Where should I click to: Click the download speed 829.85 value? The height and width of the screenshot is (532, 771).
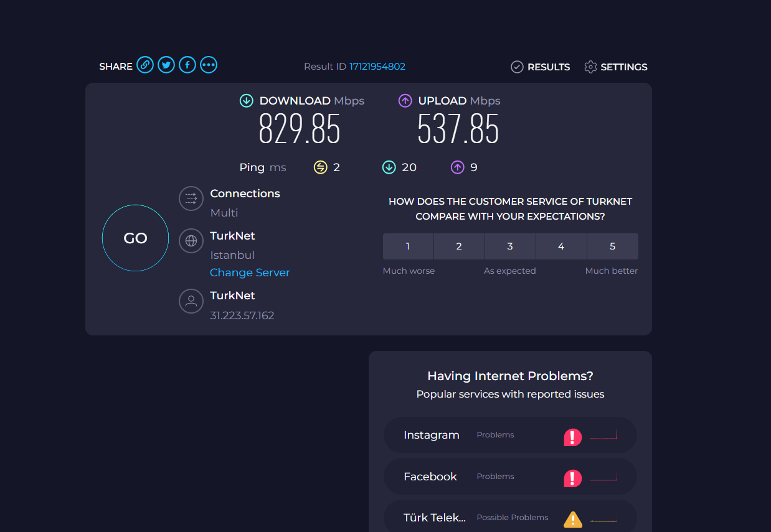pyautogui.click(x=300, y=129)
